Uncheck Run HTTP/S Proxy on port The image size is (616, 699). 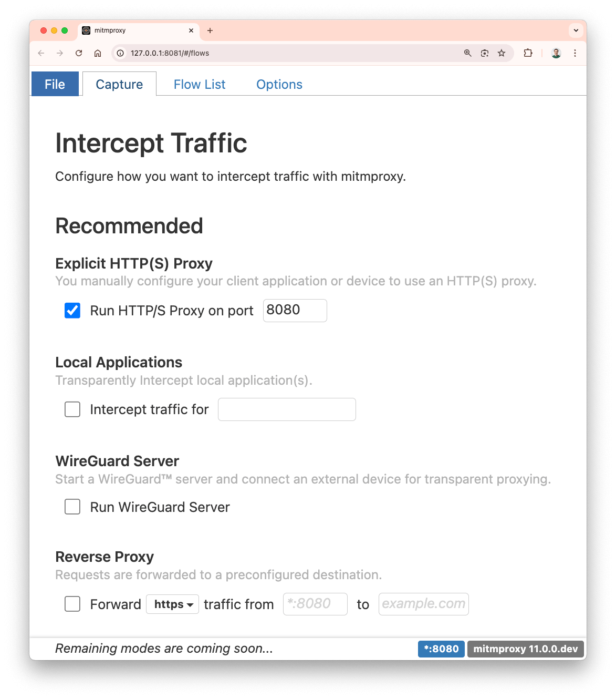coord(72,311)
